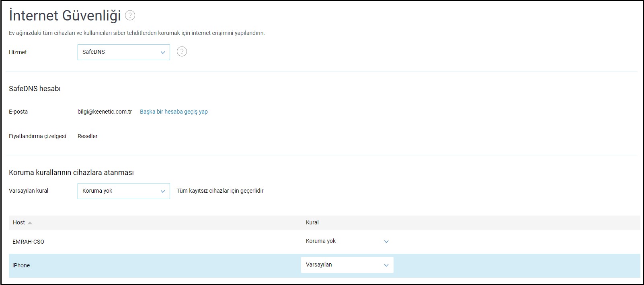Click the SafeDNS hesabı section heading
Screen dimensions: 644x285
35,89
